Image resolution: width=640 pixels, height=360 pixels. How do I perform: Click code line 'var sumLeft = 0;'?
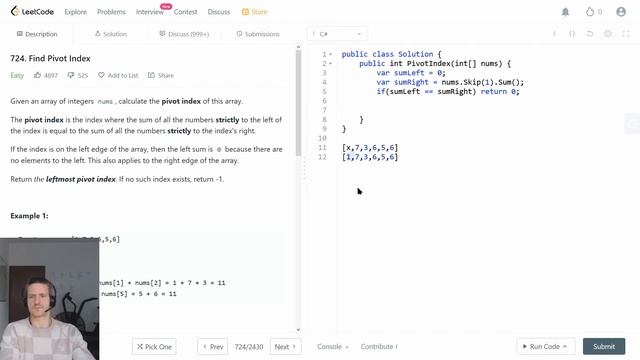pos(411,73)
